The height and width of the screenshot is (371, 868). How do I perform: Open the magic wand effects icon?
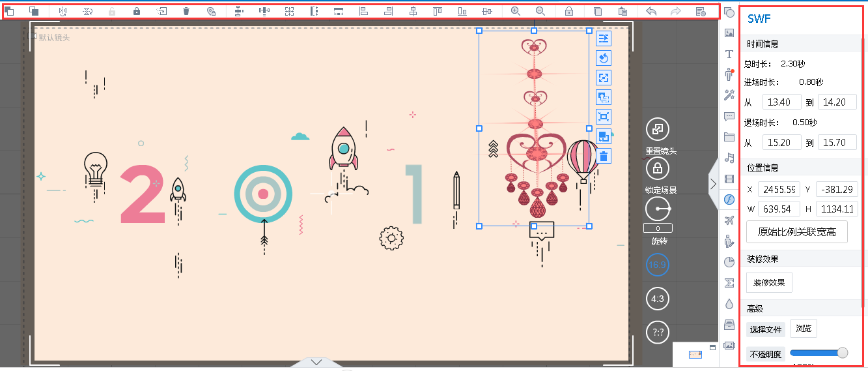(729, 95)
